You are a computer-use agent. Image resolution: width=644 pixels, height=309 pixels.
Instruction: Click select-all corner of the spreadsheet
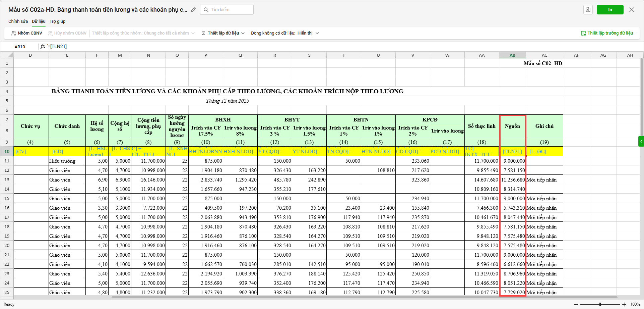point(10,55)
